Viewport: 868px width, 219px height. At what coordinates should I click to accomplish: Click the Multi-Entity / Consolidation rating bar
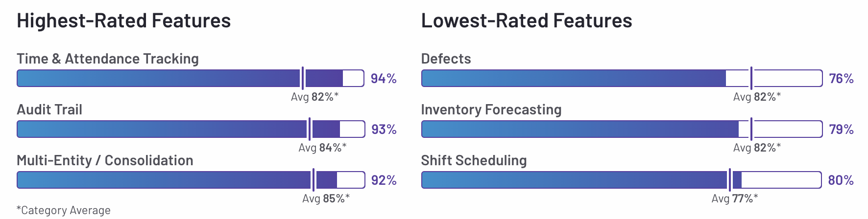click(191, 180)
